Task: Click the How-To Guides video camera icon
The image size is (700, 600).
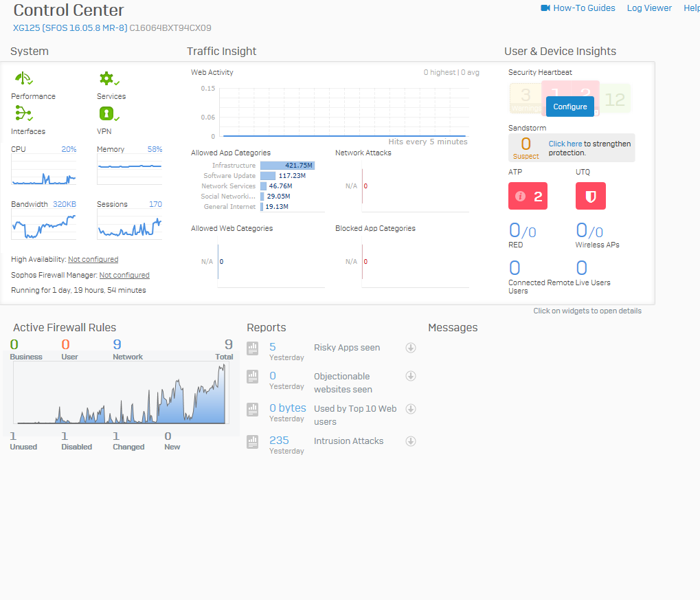Action: pos(545,8)
